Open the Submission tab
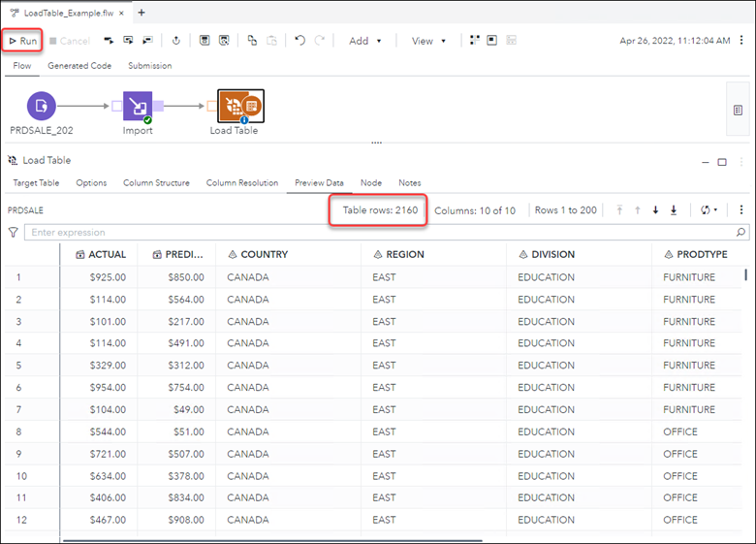This screenshot has width=756, height=544. click(x=150, y=66)
